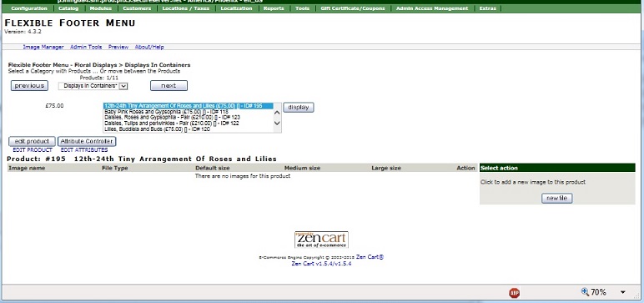The height and width of the screenshot is (303, 644).
Task: Select Daisies, Roses and Gypsophila ID# 123
Action: click(x=188, y=117)
